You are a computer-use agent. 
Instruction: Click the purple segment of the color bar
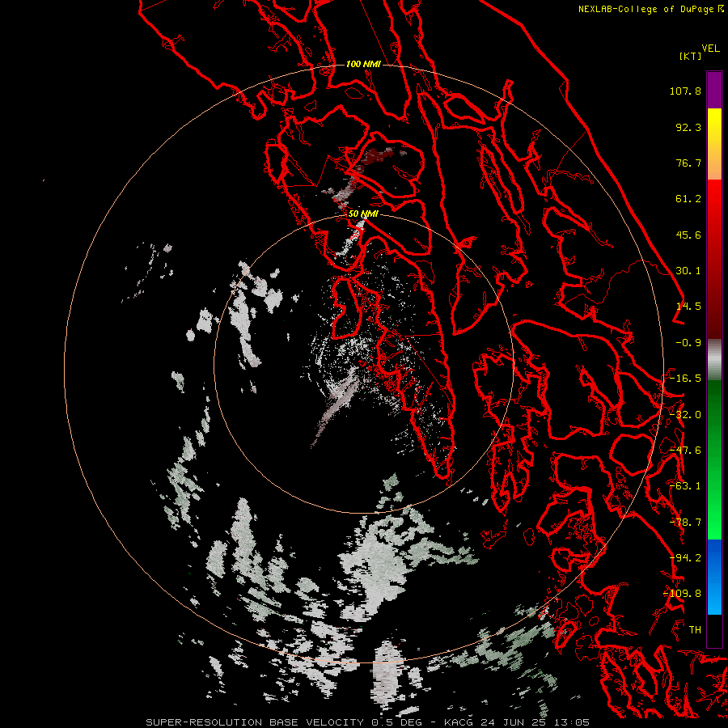tap(714, 90)
